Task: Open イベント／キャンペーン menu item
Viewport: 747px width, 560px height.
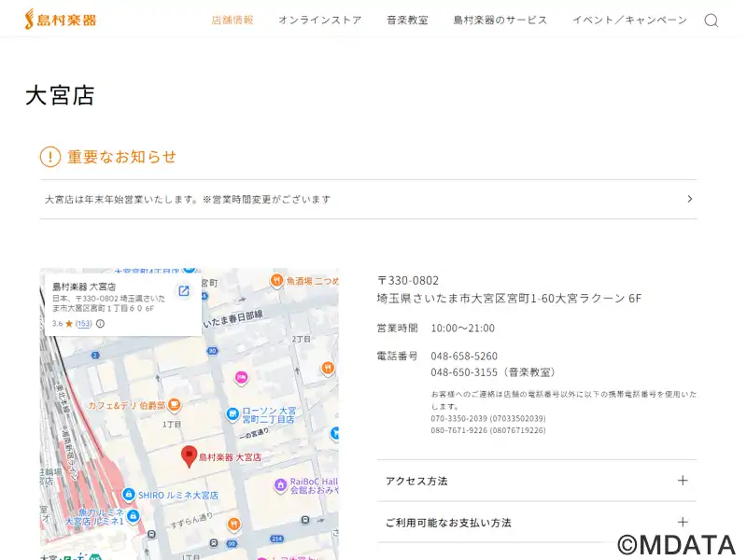Action: coord(629,21)
